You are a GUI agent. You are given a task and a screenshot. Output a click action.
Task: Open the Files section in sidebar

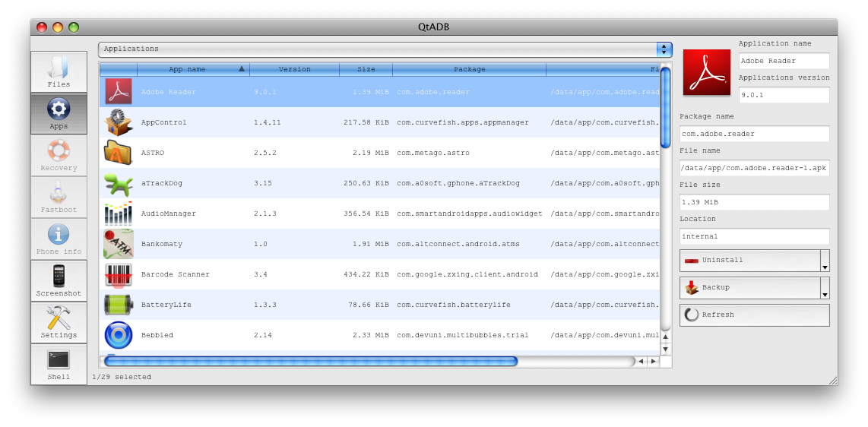coord(59,72)
